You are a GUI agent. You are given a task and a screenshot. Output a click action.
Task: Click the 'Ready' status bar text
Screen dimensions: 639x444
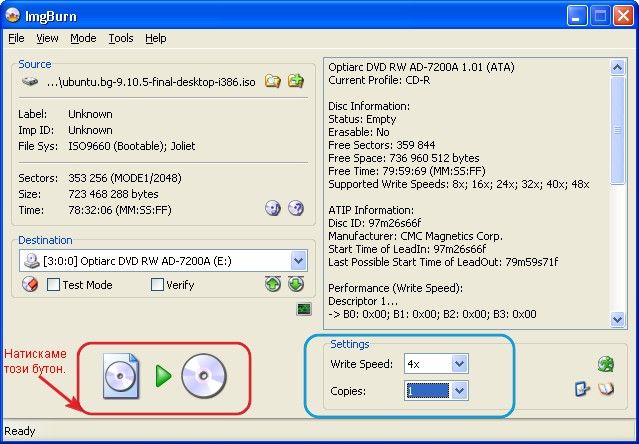point(20,431)
